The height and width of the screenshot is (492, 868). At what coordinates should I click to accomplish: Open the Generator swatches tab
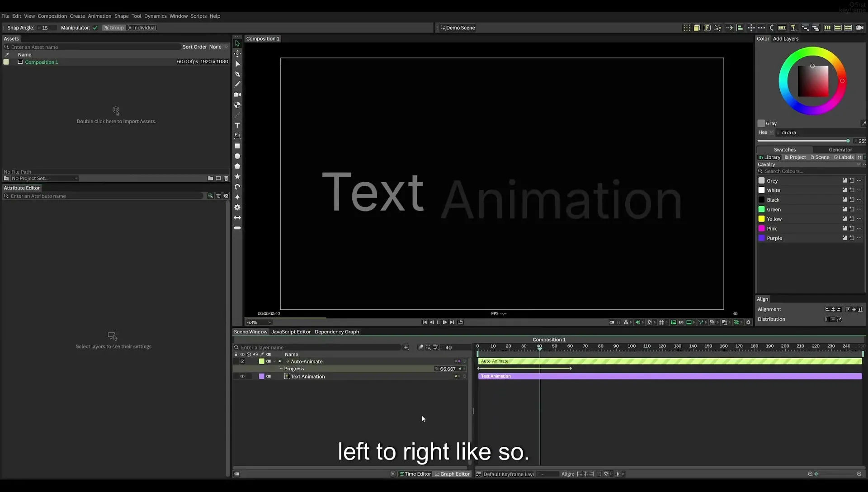tap(840, 150)
